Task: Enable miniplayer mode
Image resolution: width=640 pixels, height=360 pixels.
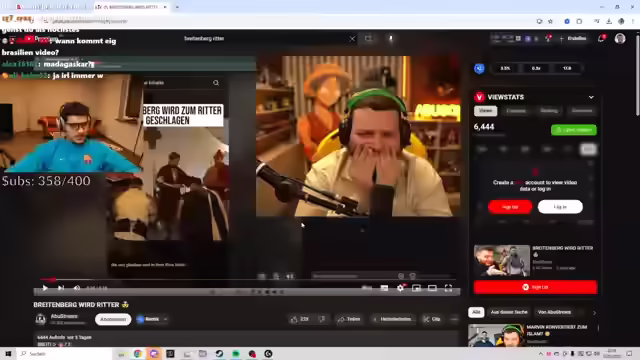Action: (416, 288)
